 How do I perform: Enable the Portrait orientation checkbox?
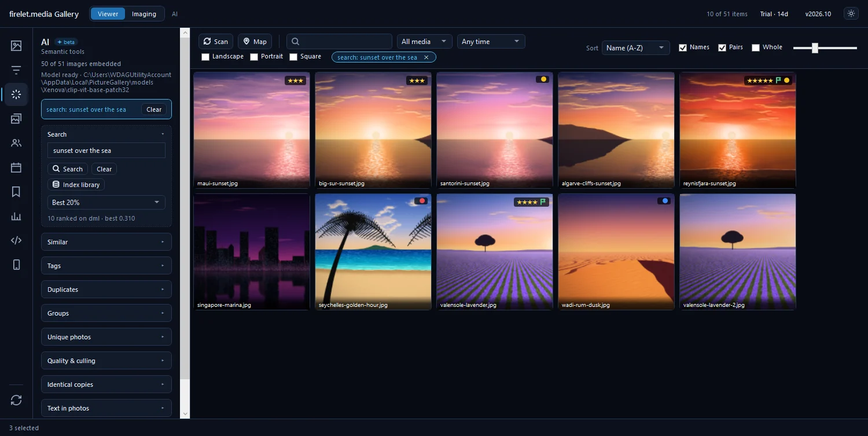[254, 57]
